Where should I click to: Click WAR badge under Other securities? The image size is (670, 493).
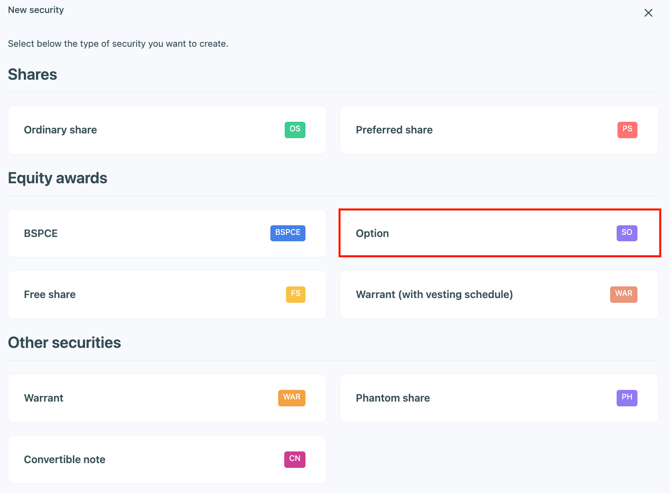coord(291,398)
